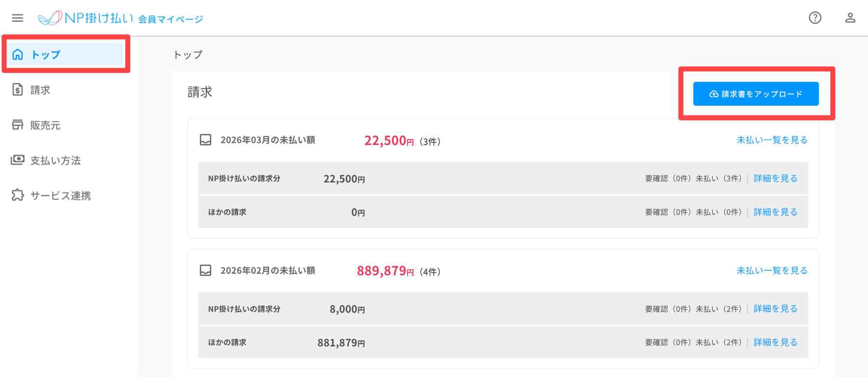
Task: Open 未払い一覧を見る for 2026年02月
Action: 772,270
